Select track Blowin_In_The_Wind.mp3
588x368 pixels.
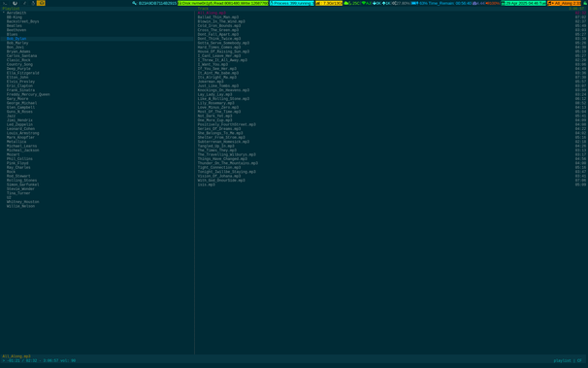click(221, 21)
